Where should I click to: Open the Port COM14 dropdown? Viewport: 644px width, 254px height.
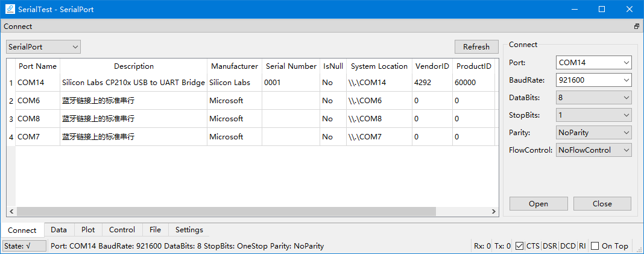click(593, 63)
